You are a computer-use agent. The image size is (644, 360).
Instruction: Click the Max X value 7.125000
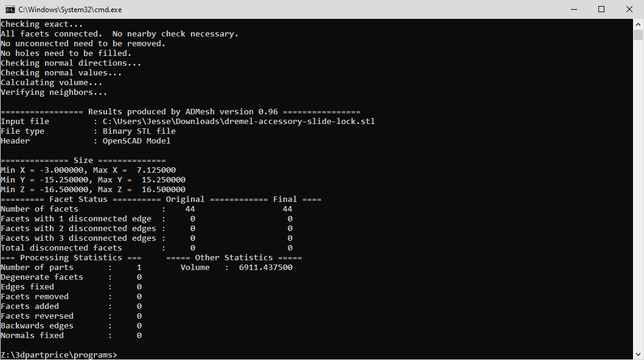click(x=156, y=170)
